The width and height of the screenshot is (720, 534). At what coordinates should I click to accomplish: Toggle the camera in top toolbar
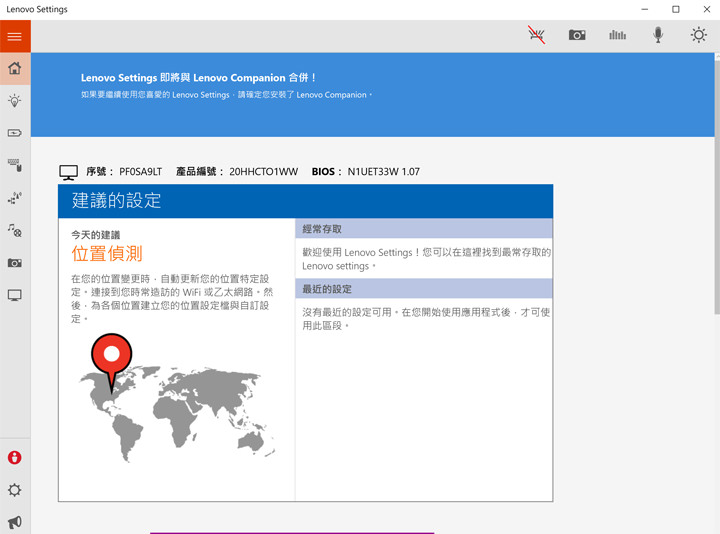577,35
